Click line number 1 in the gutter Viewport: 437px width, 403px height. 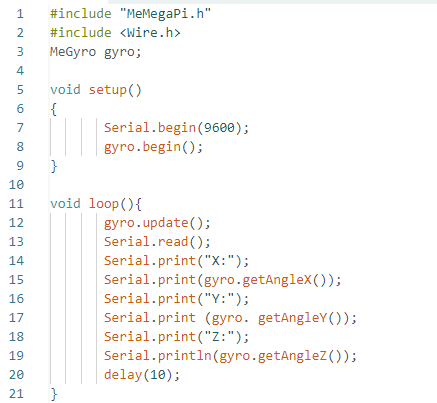pos(20,14)
